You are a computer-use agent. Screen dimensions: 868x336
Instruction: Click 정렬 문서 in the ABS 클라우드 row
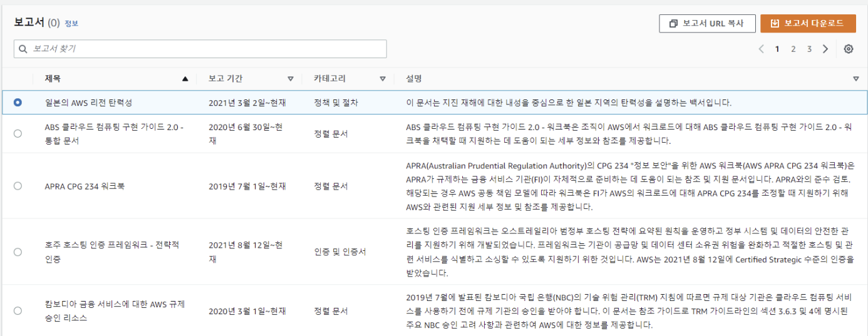tap(331, 133)
